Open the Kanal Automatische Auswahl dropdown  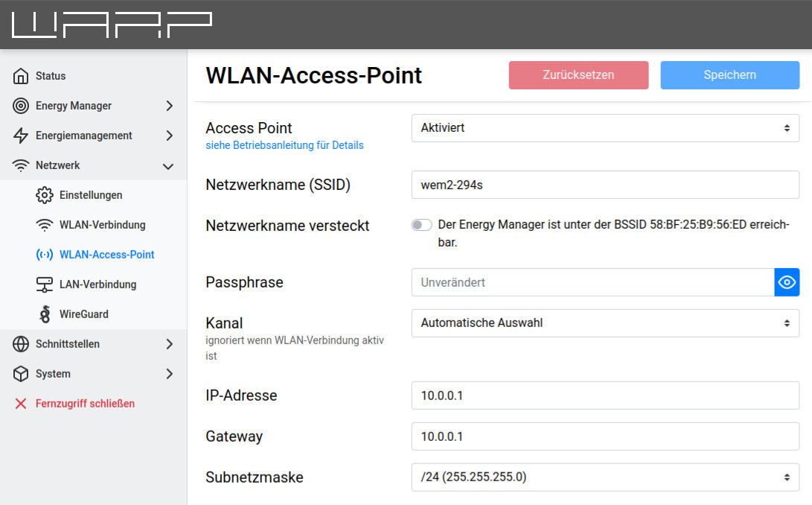605,323
